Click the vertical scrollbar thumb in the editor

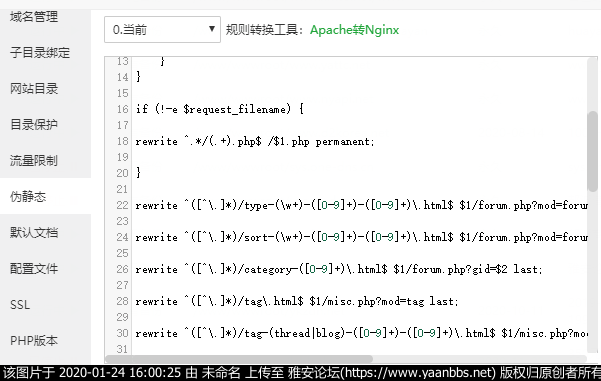pyautogui.click(x=592, y=151)
